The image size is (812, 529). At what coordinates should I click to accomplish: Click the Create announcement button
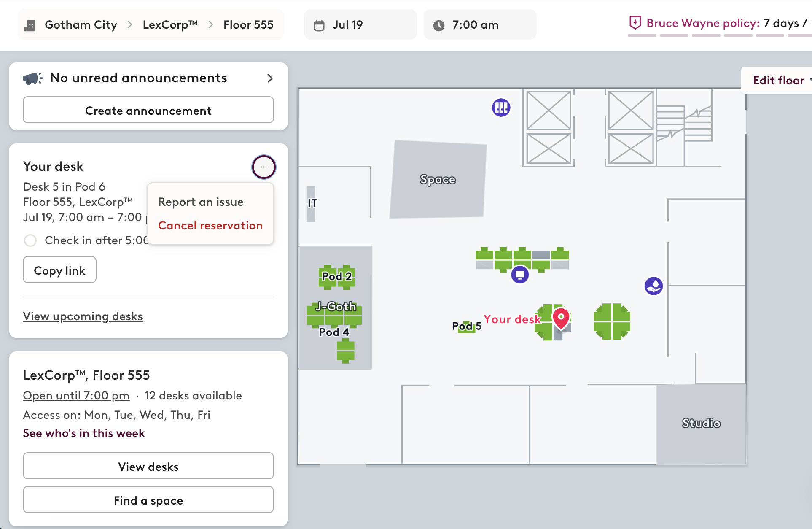coord(148,110)
